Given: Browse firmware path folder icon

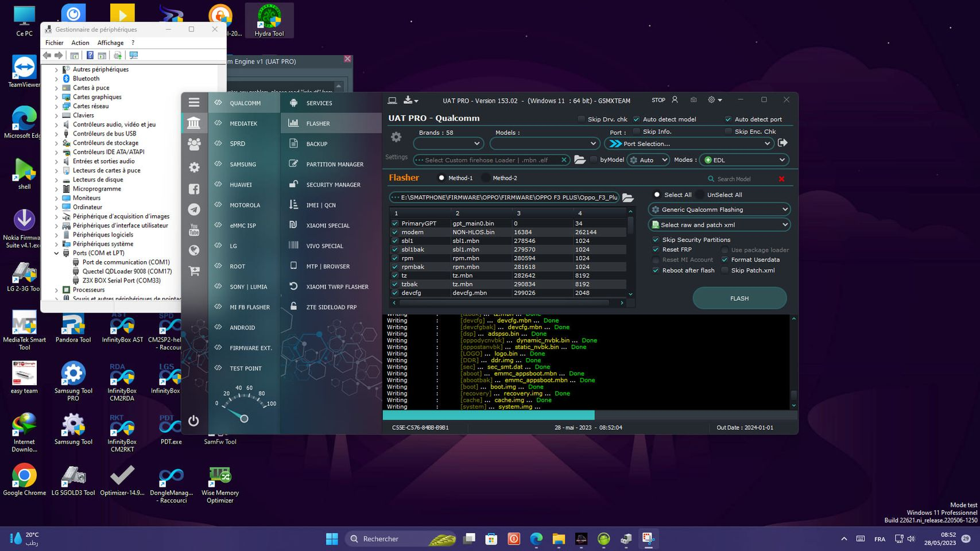Looking at the screenshot, I should click(628, 197).
